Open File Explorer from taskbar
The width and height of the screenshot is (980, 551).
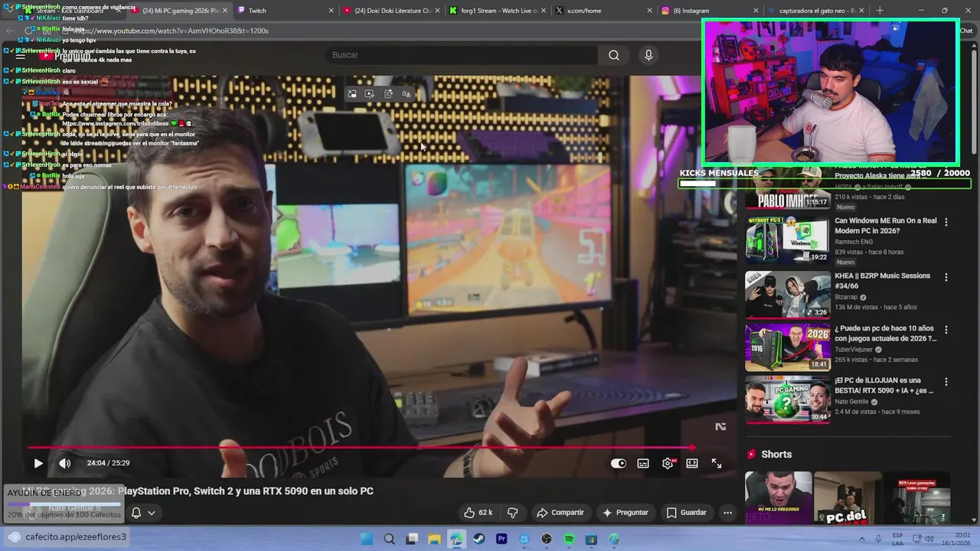click(434, 539)
